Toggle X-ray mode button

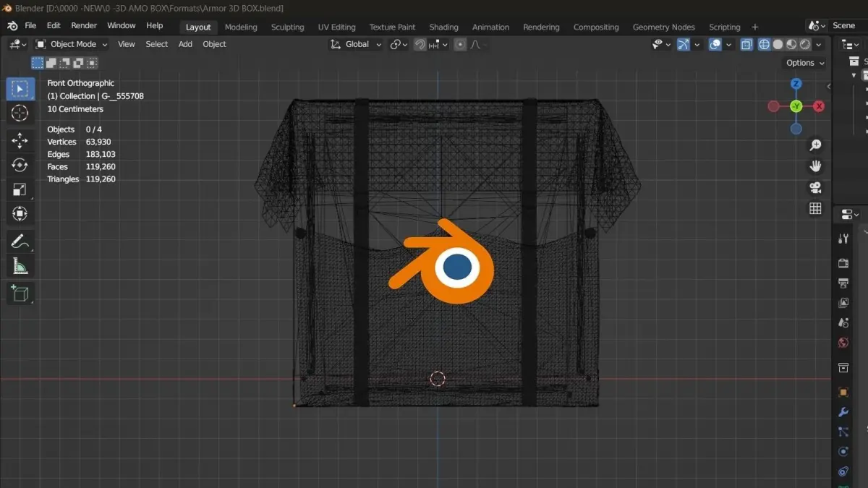point(746,44)
